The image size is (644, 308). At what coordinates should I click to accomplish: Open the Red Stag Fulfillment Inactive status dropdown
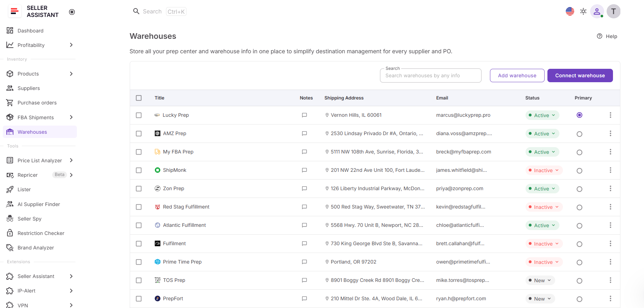pyautogui.click(x=544, y=207)
